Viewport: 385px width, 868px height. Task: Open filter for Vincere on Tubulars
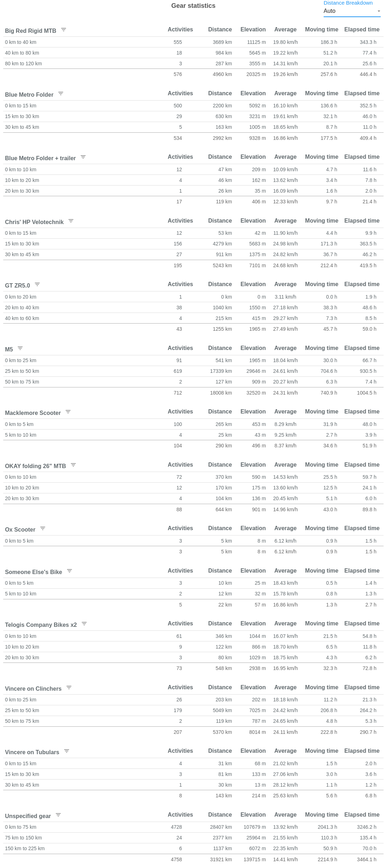tap(66, 751)
